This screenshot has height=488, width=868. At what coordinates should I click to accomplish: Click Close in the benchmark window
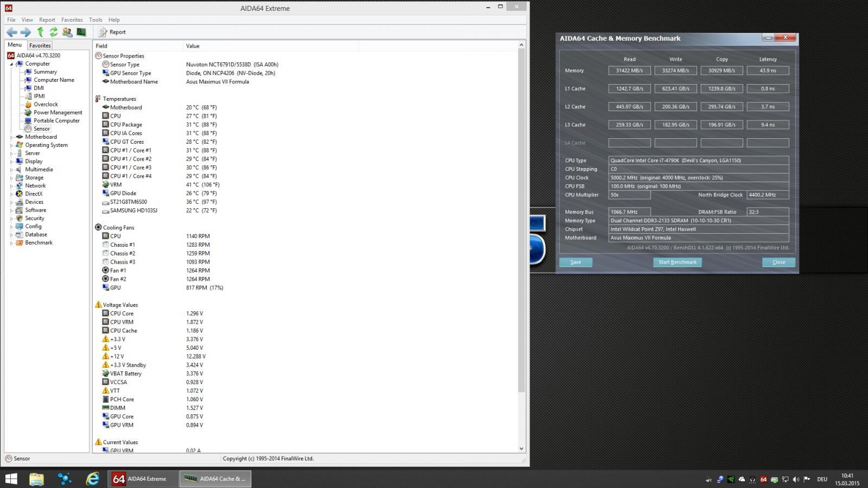coord(778,262)
